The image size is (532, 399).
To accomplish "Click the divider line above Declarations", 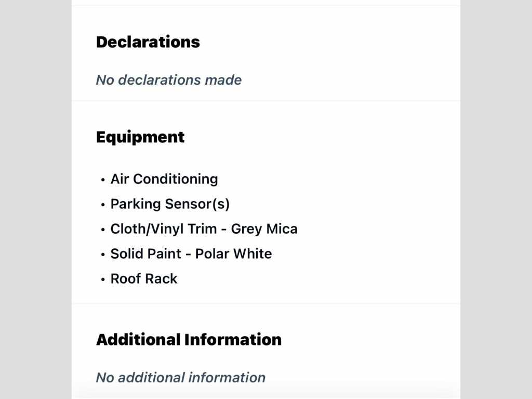I will 266,6.
